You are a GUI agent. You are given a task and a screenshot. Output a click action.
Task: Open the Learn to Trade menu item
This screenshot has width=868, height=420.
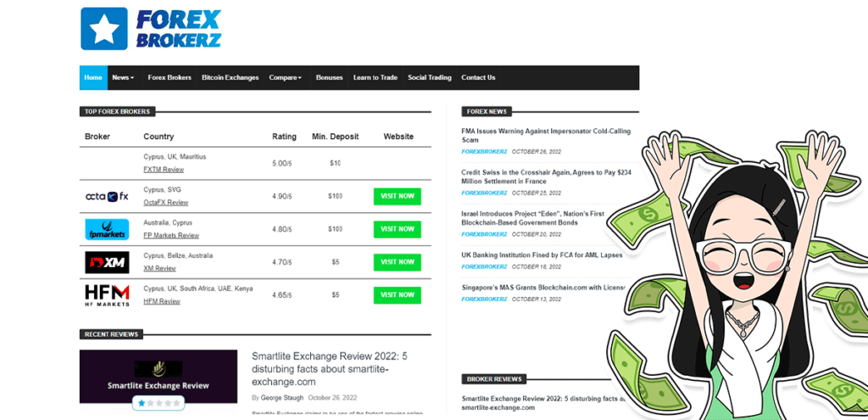click(376, 77)
